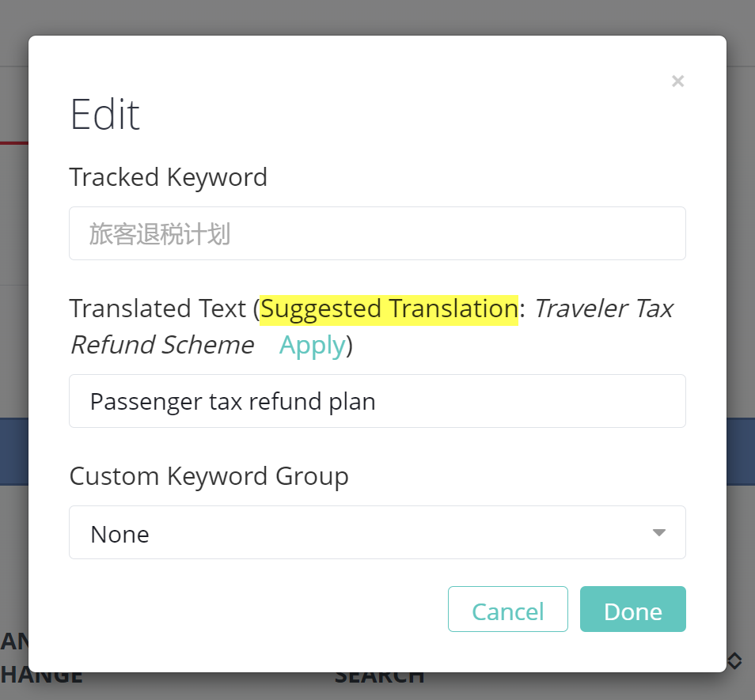Image resolution: width=755 pixels, height=700 pixels.
Task: Click the highlighted Suggested Translation text
Action: [x=389, y=308]
